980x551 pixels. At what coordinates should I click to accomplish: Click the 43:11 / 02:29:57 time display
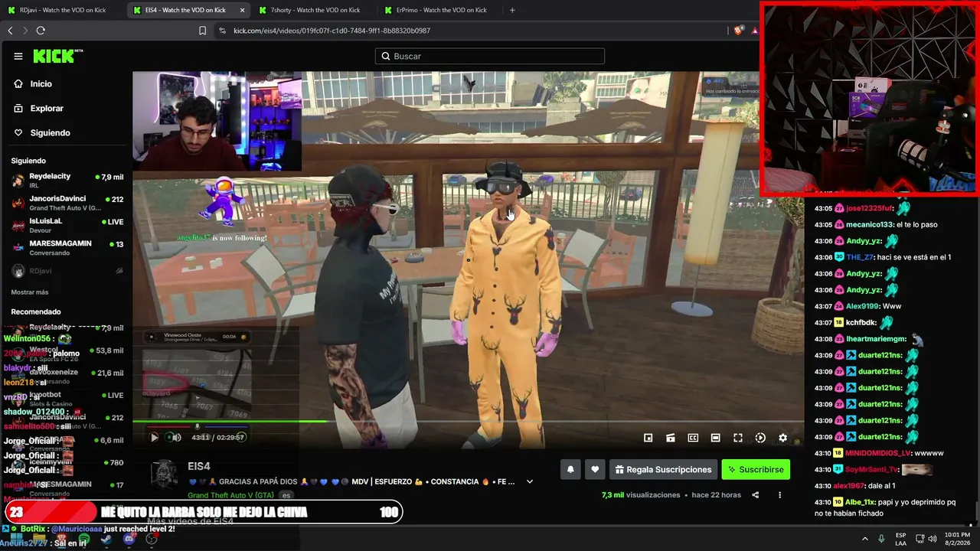[x=218, y=438]
